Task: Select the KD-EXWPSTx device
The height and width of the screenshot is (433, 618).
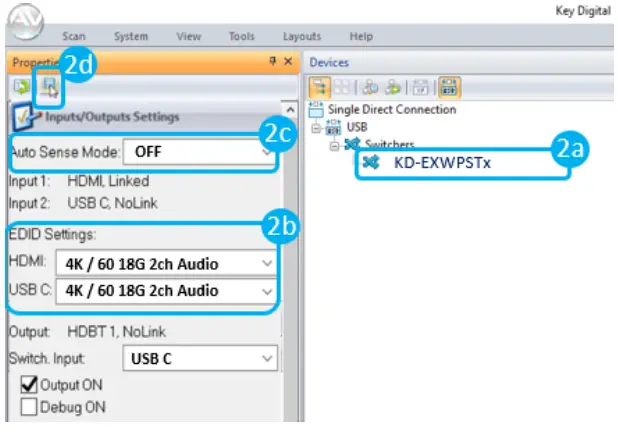Action: pos(442,163)
